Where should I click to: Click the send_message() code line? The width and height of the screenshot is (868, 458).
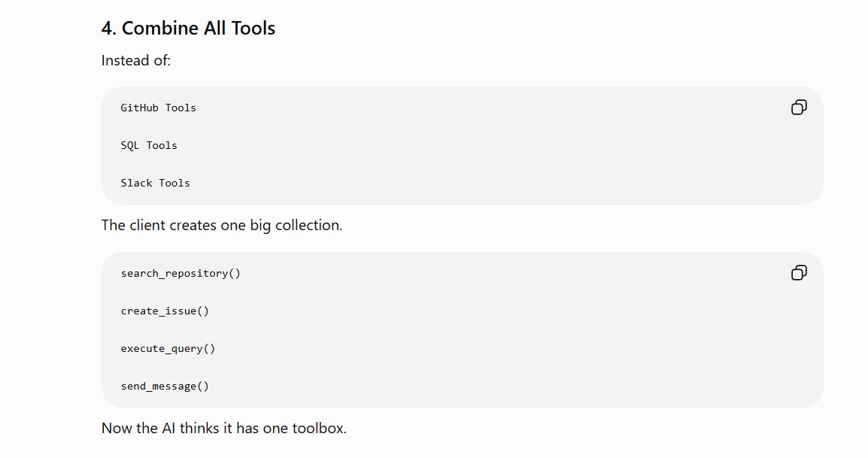165,387
